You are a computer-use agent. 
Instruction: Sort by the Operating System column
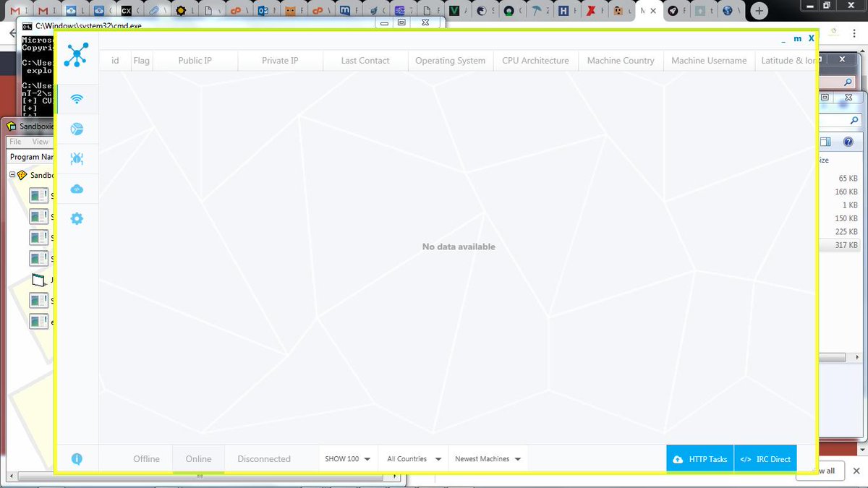(x=451, y=61)
